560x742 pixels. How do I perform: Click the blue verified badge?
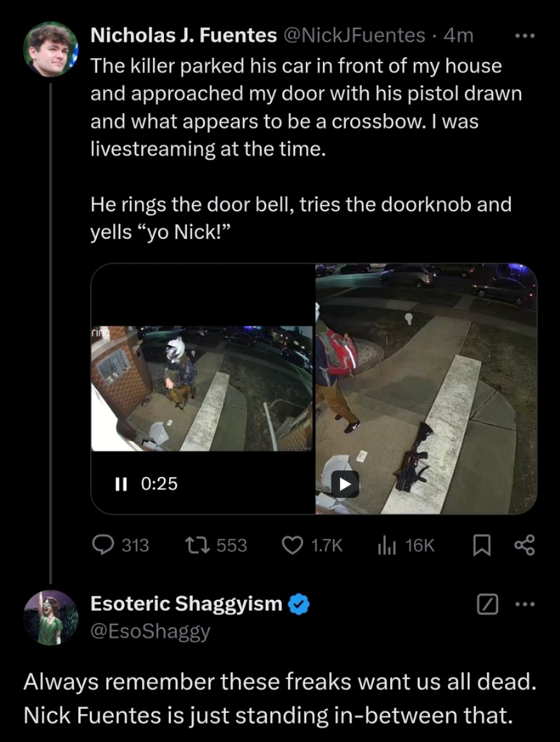click(x=298, y=604)
